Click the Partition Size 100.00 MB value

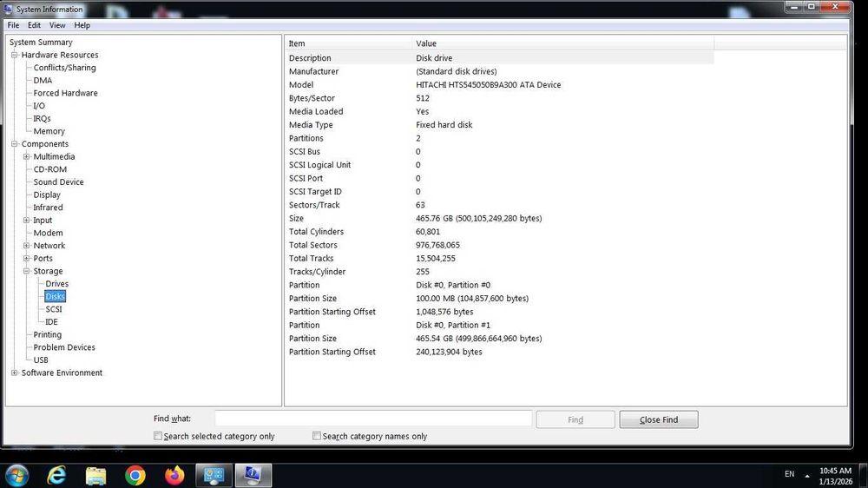click(472, 299)
